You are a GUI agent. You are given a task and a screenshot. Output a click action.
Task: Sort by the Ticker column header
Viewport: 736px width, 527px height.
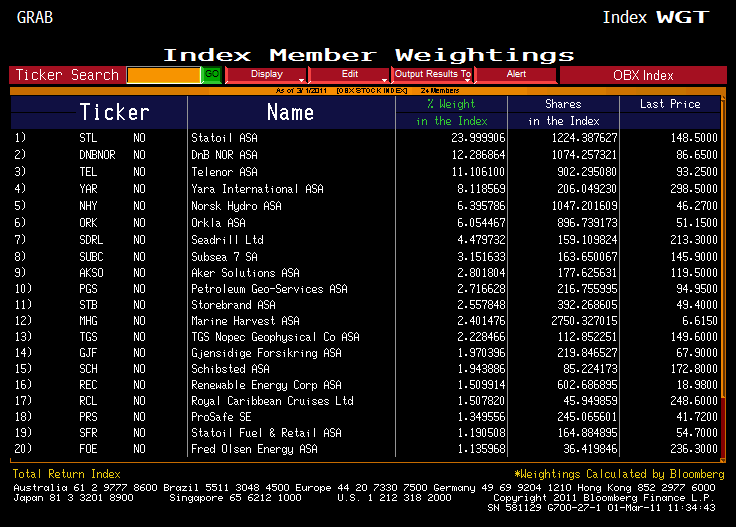coord(115,113)
